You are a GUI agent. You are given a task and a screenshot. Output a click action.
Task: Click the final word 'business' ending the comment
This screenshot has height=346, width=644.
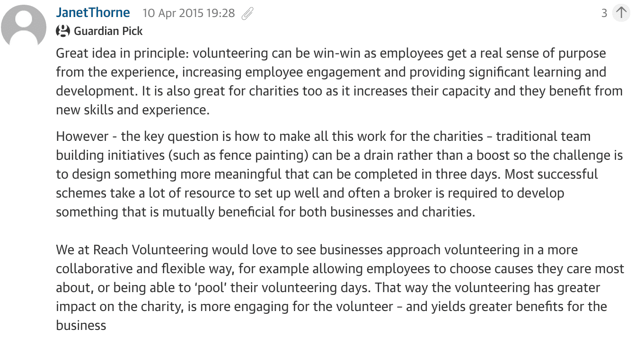[81, 325]
